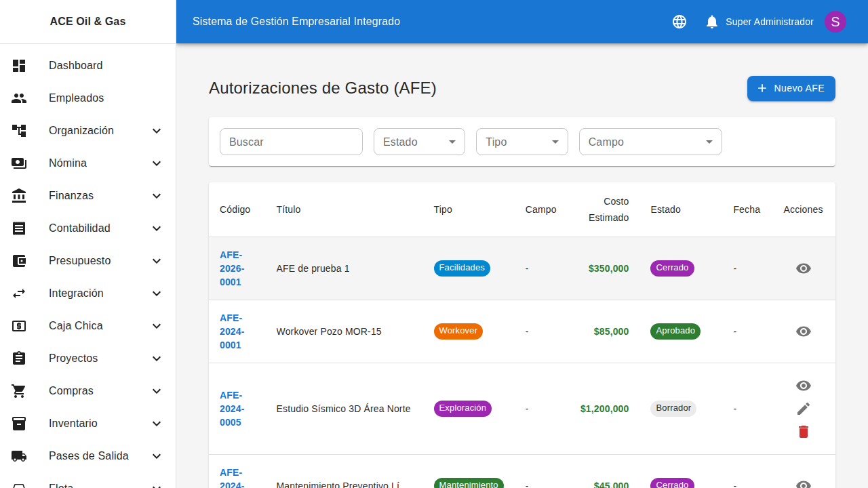Open the language globe icon
This screenshot has height=488, width=868.
tap(679, 21)
